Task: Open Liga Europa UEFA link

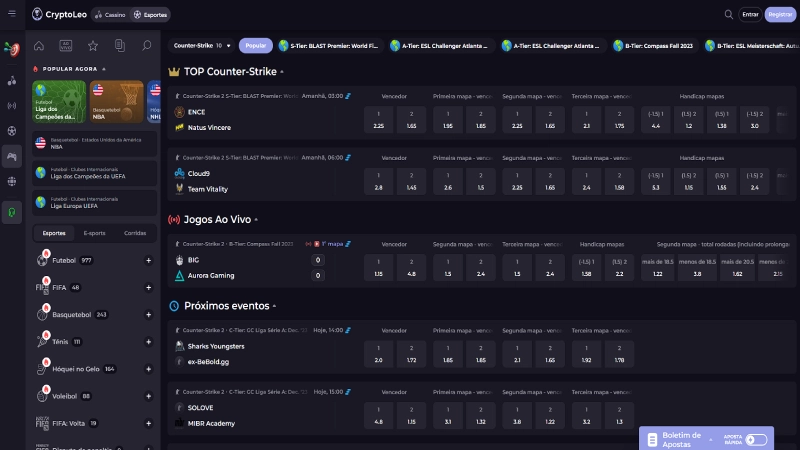Action: [x=94, y=203]
